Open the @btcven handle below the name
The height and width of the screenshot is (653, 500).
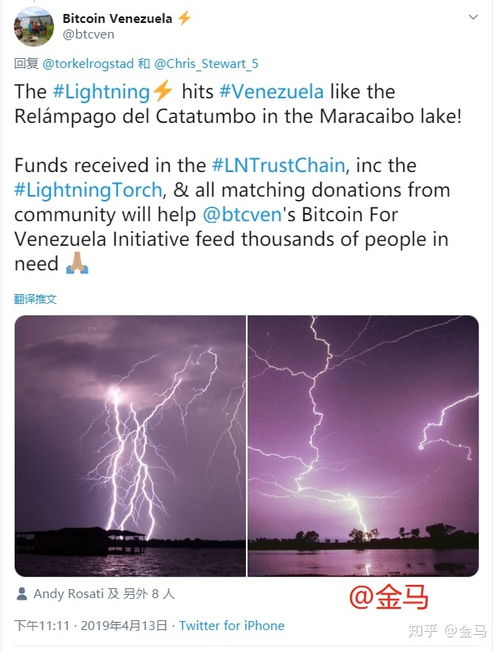88,34
